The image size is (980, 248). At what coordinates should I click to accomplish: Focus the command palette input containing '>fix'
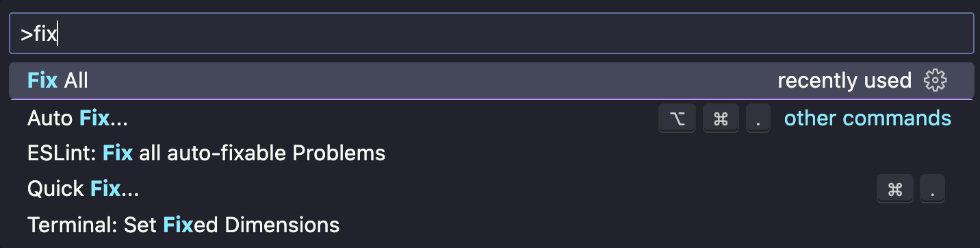[491, 34]
